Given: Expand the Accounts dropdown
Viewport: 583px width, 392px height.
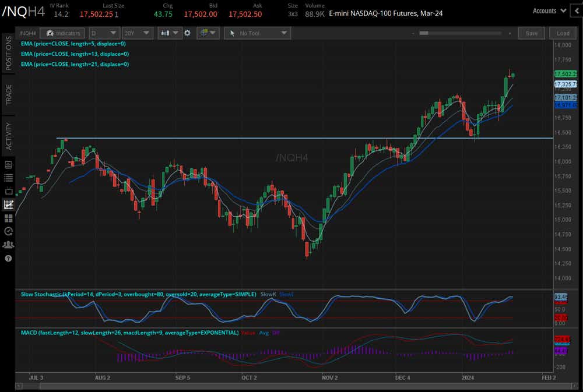Looking at the screenshot, I should (x=549, y=10).
